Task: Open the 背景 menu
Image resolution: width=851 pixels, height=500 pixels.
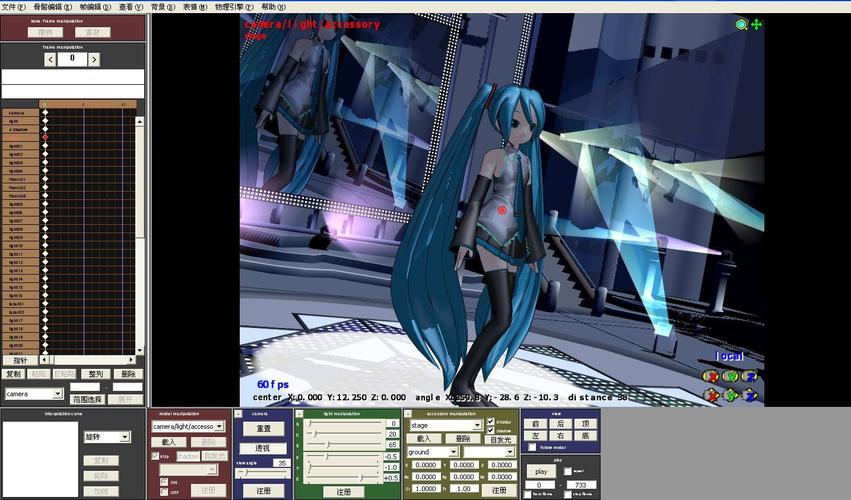Action: pyautogui.click(x=163, y=7)
